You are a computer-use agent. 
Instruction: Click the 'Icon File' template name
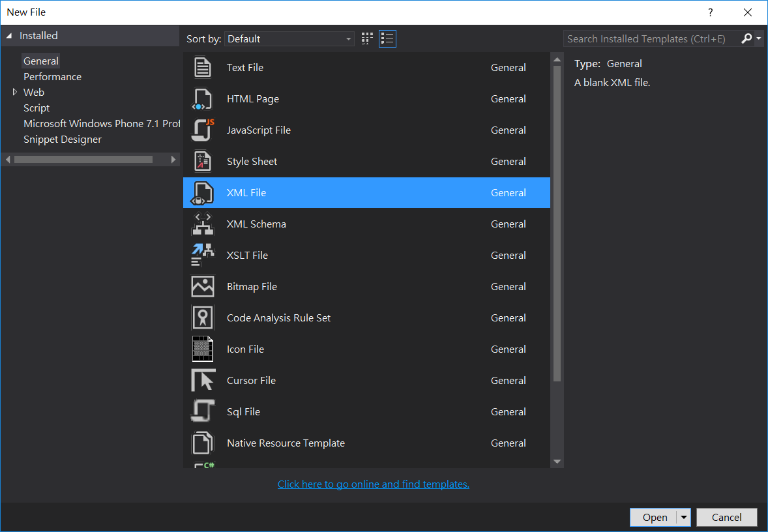245,349
